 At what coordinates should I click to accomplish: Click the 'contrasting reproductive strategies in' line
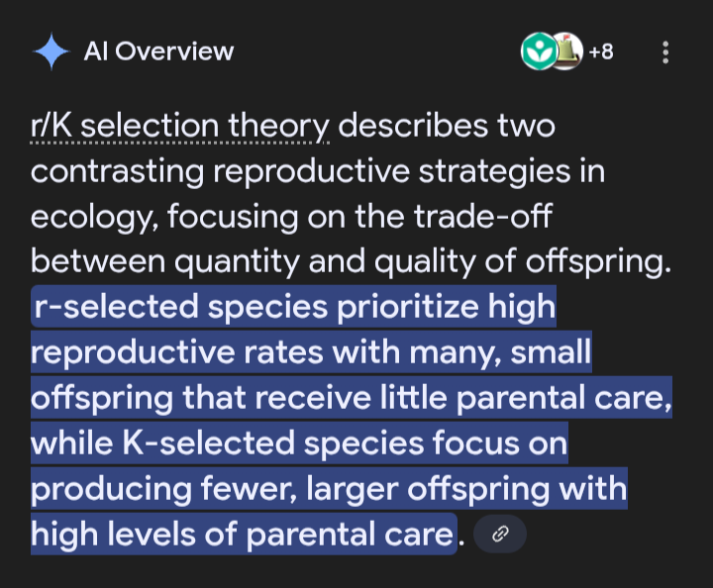pyautogui.click(x=318, y=172)
